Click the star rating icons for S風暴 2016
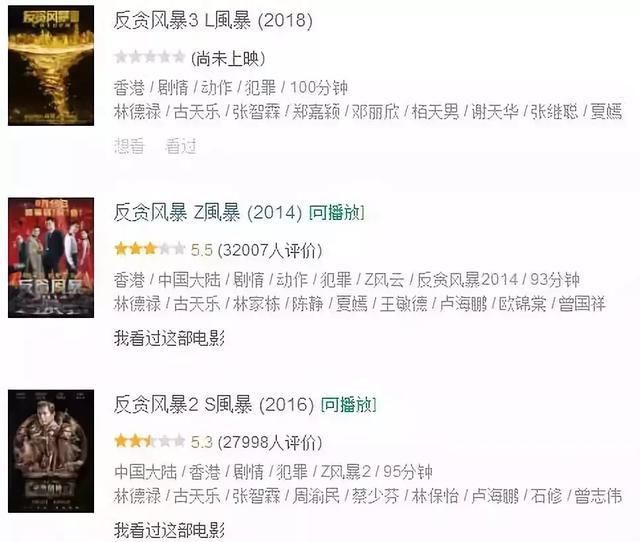This screenshot has height=542, width=640. coord(150,441)
